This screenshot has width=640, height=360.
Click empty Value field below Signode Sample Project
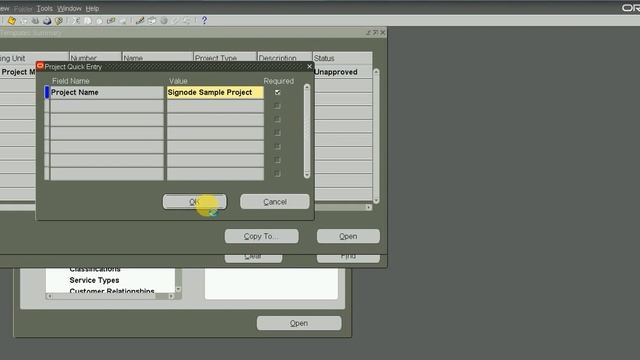pyautogui.click(x=215, y=106)
